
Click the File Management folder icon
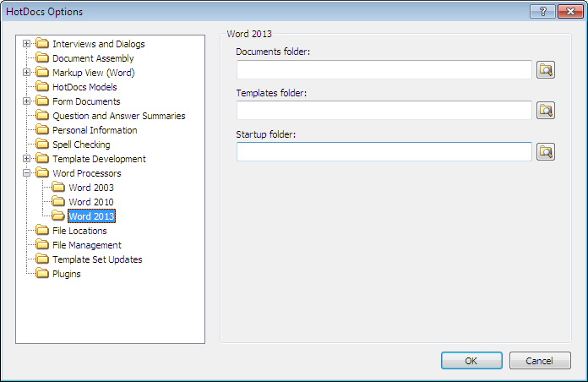pyautogui.click(x=42, y=245)
